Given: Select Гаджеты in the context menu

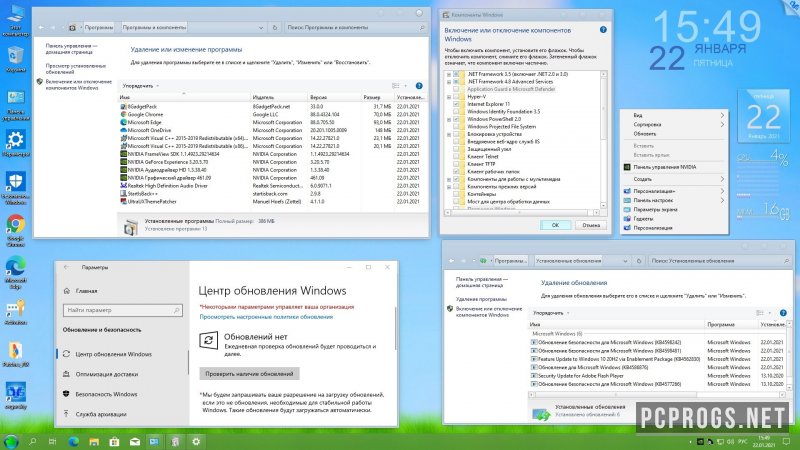Looking at the screenshot, I should [x=673, y=218].
